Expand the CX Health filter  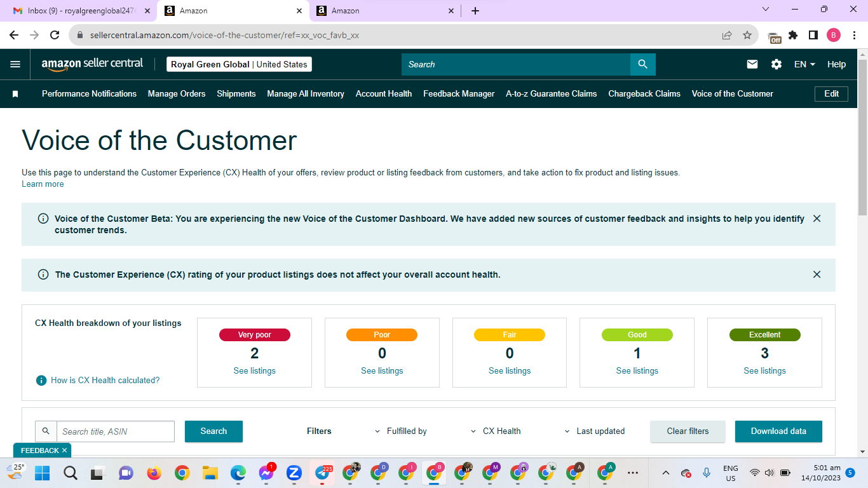[x=496, y=431]
